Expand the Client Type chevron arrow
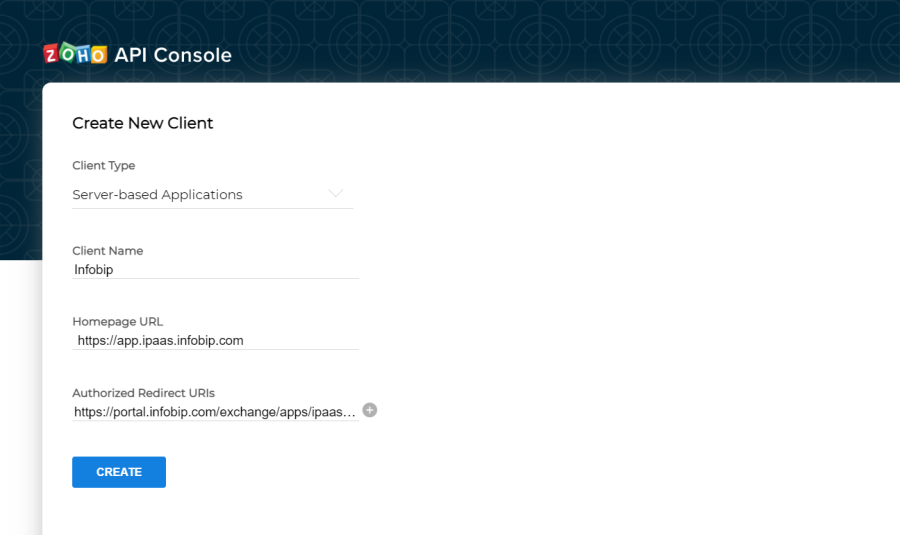 tap(335, 193)
